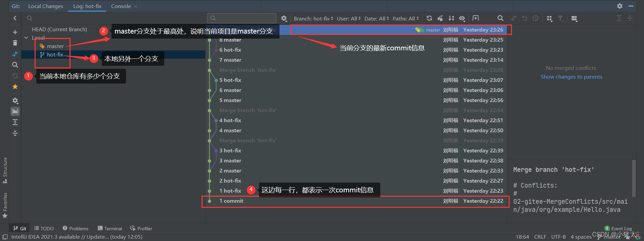Hide the Git branches pane with the back arrow
This screenshot has height=241, width=644.
pyautogui.click(x=15, y=18)
